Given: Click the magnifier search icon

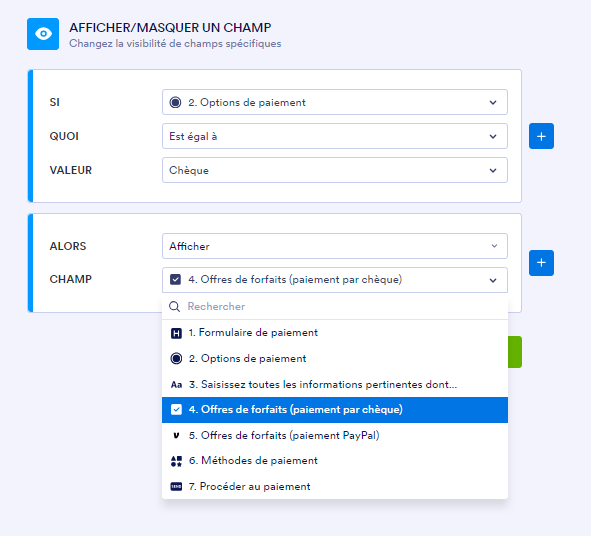Looking at the screenshot, I should 174,306.
